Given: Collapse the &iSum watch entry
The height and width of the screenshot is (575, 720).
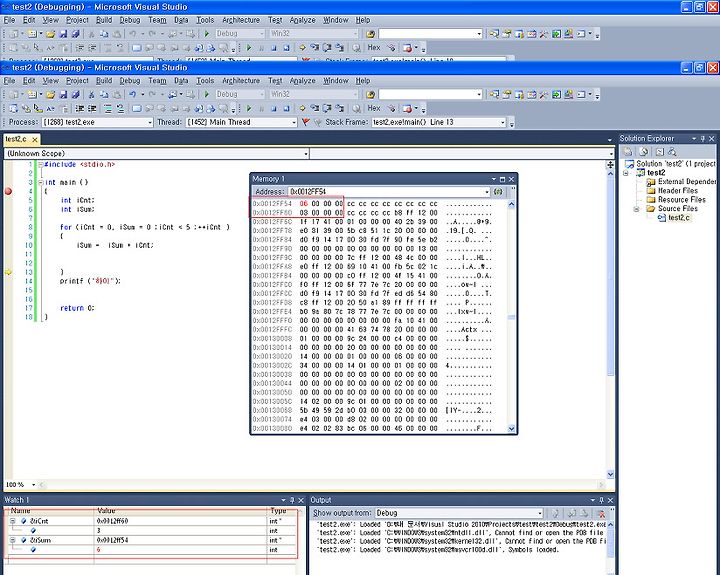Looking at the screenshot, I should click(x=13, y=540).
